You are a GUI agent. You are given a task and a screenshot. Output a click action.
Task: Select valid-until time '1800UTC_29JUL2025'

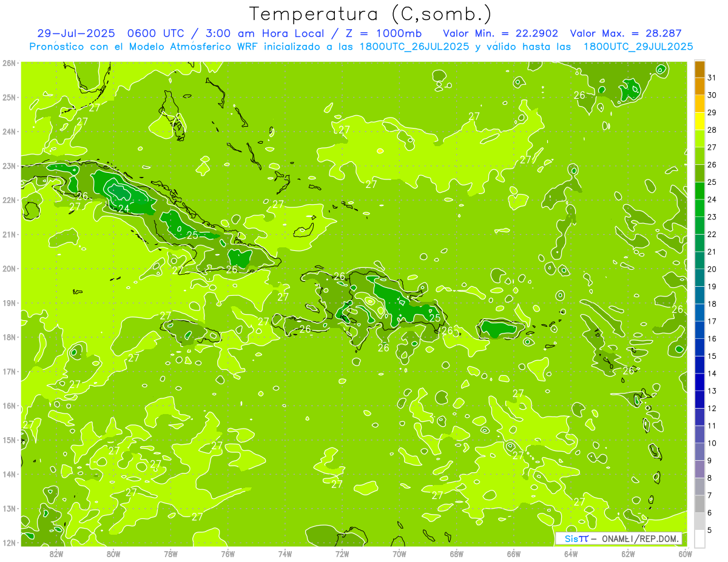[x=638, y=46]
